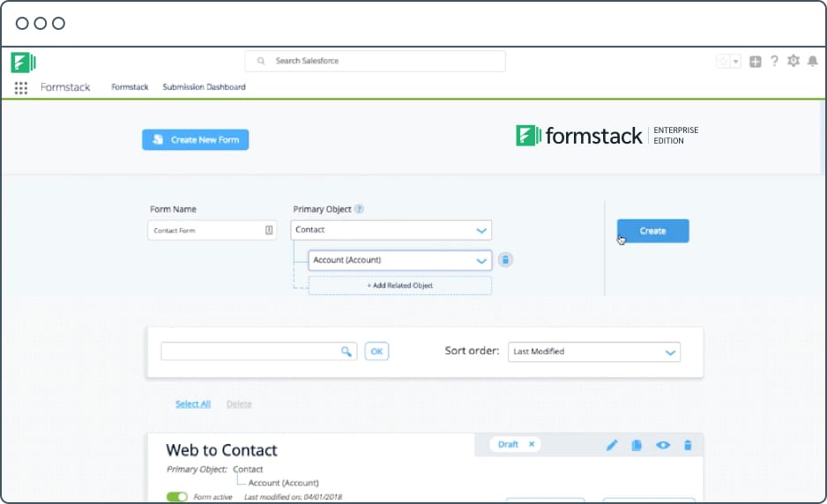The width and height of the screenshot is (827, 504).
Task: Open the help question mark icon
Action: pyautogui.click(x=774, y=61)
